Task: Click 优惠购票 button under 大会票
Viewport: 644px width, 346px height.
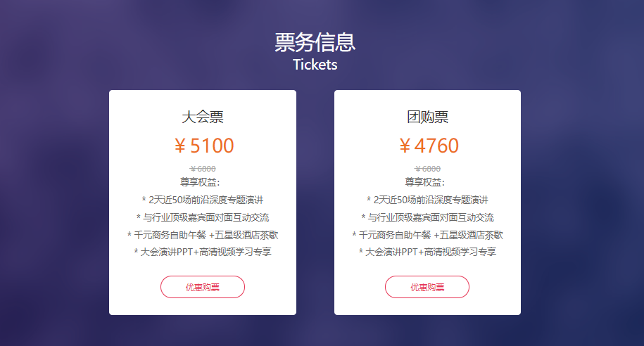Action: pyautogui.click(x=203, y=287)
